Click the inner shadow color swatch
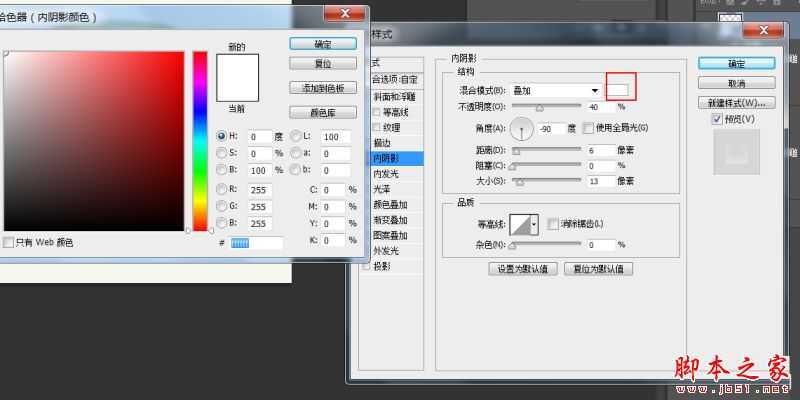 coord(620,91)
